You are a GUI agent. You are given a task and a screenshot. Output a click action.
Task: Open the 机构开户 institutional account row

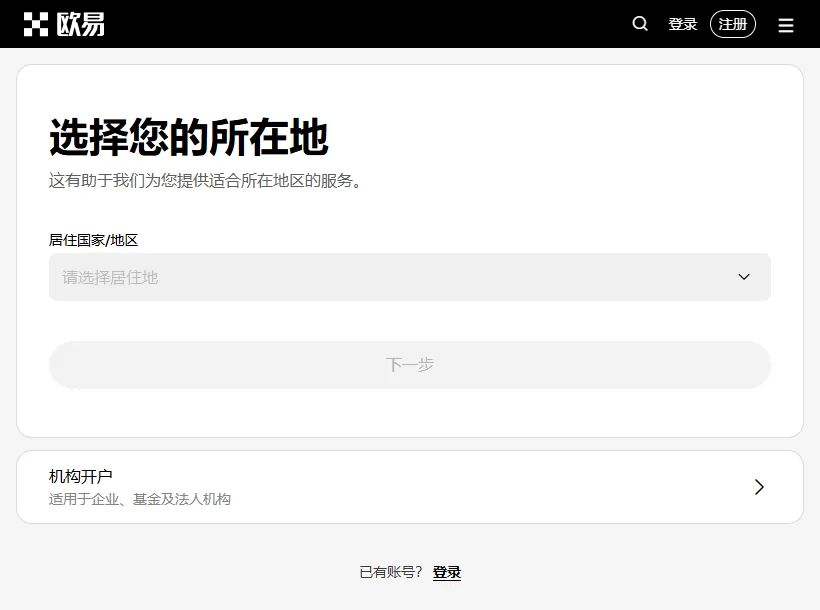[409, 487]
